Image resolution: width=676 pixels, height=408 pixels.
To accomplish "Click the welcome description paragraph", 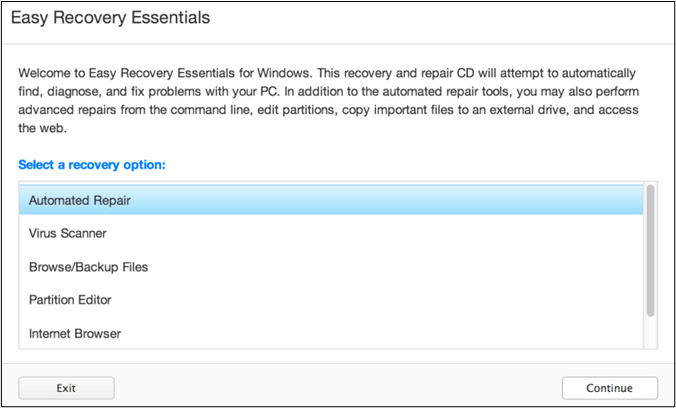I will tap(328, 100).
